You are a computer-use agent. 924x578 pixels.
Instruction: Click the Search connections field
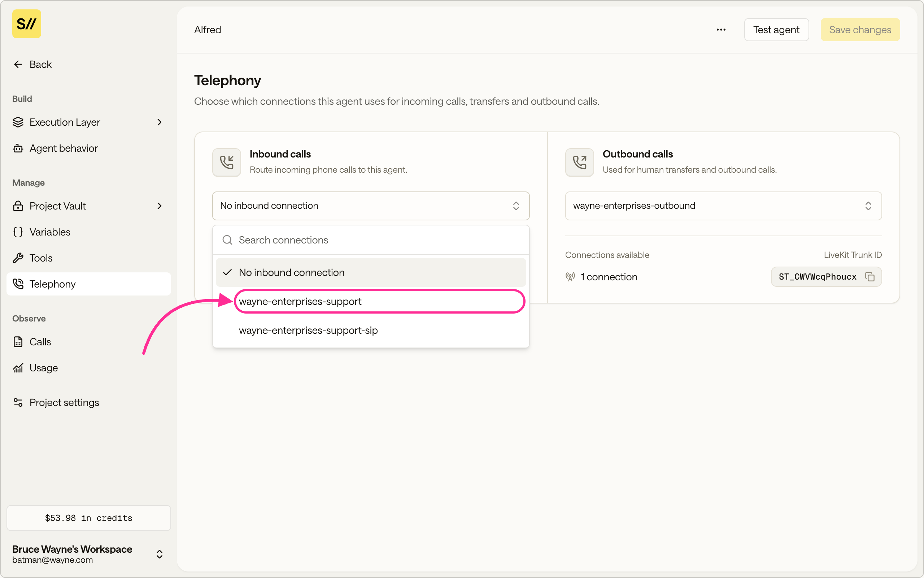pos(371,240)
